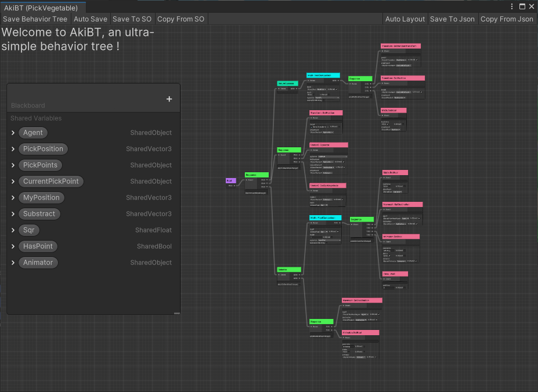Click Save Behavior Tree
The width and height of the screenshot is (538, 392).
35,19
